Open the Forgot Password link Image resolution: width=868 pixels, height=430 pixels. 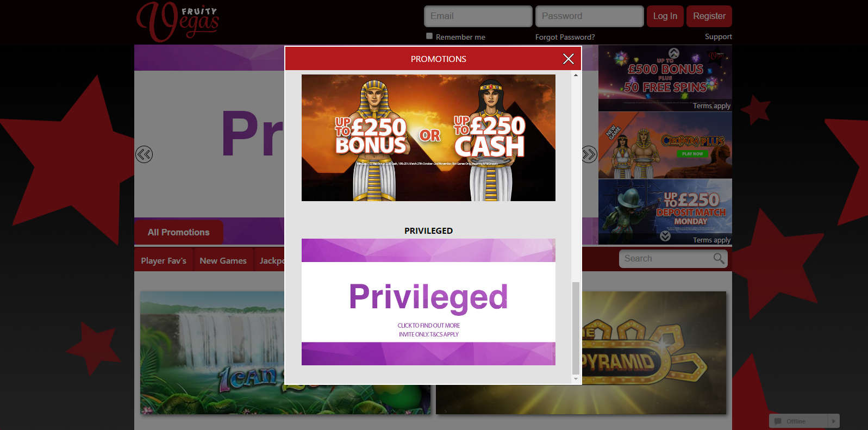pyautogui.click(x=565, y=37)
